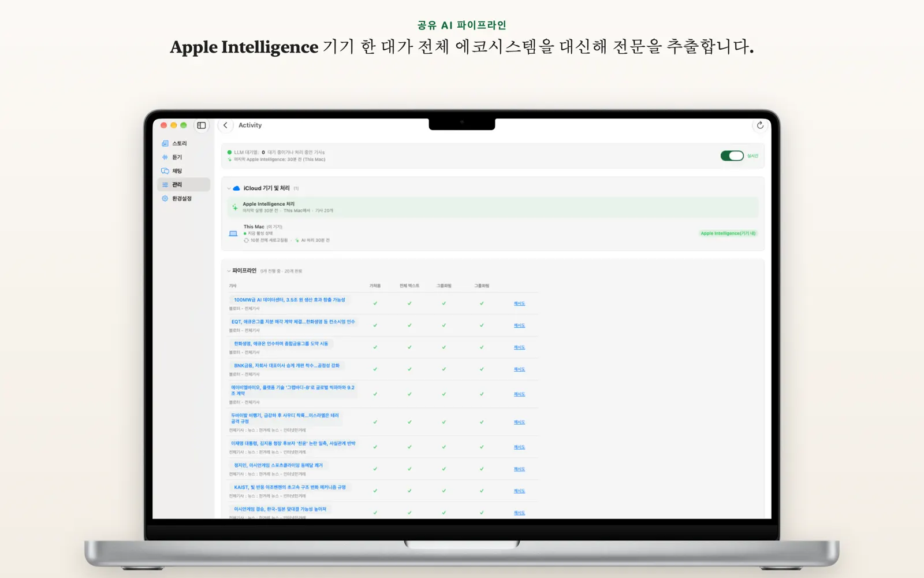Viewport: 924px width, 578px height.
Task: Click the This Mac laptop icon
Action: click(x=233, y=234)
